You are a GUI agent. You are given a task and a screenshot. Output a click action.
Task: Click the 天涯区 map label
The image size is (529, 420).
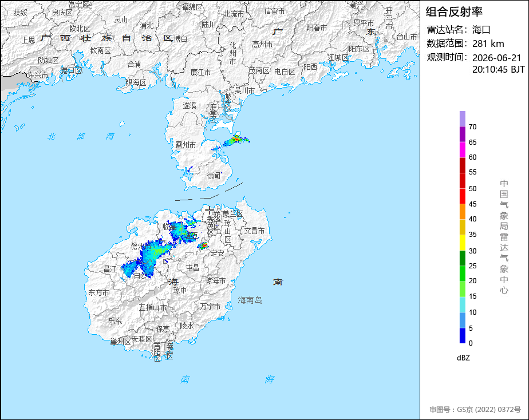click(x=142, y=339)
